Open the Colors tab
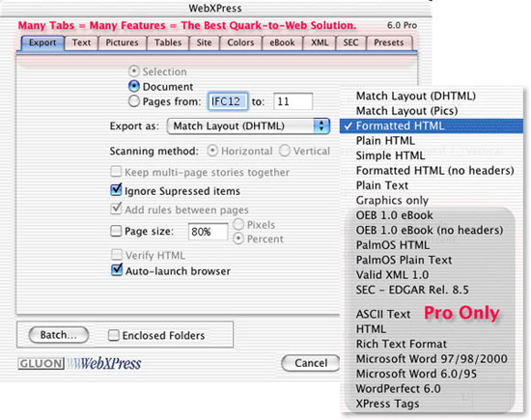Image resolution: width=531 pixels, height=420 pixels. [240, 43]
